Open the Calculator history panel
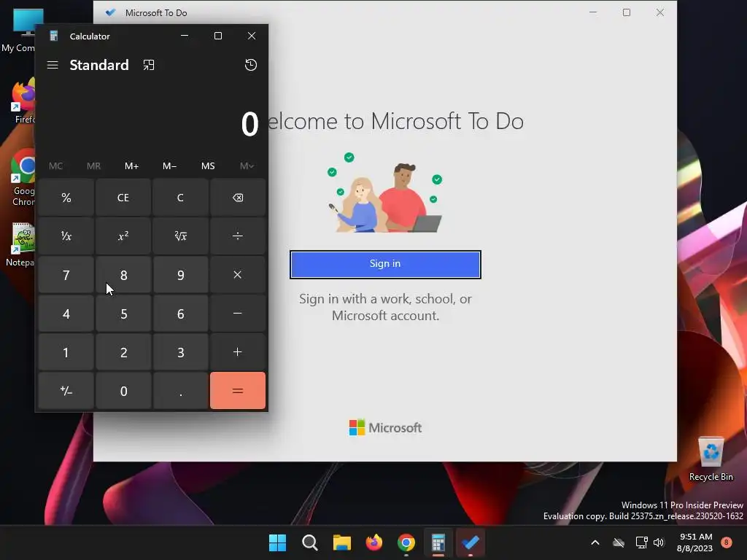The height and width of the screenshot is (560, 747). pyautogui.click(x=251, y=65)
